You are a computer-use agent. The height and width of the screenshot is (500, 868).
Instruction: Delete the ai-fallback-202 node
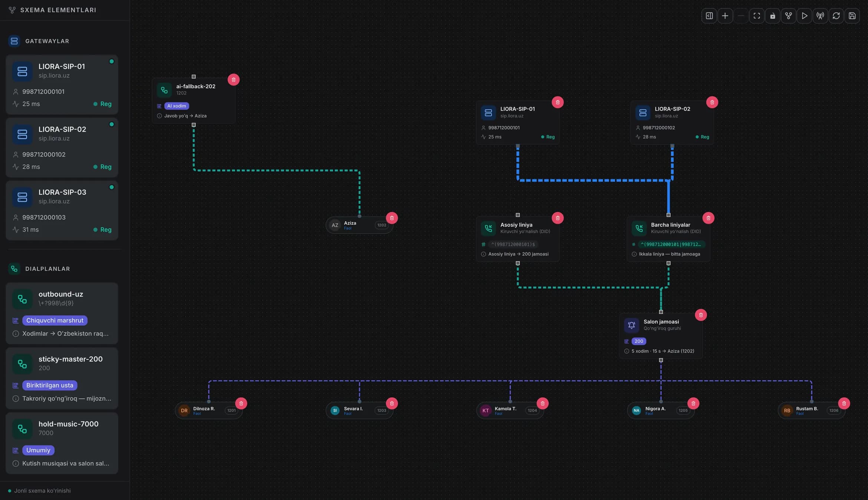(x=234, y=80)
